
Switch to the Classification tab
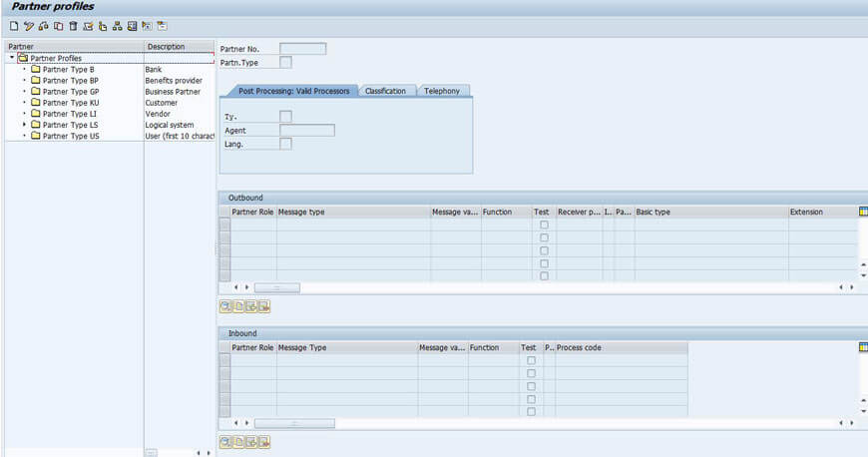point(385,91)
